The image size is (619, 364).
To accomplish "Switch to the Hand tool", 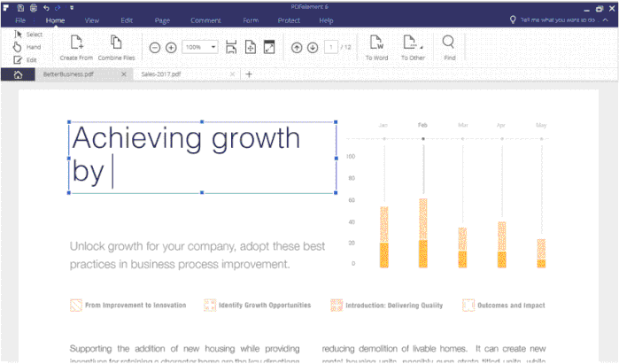I will pos(27,46).
